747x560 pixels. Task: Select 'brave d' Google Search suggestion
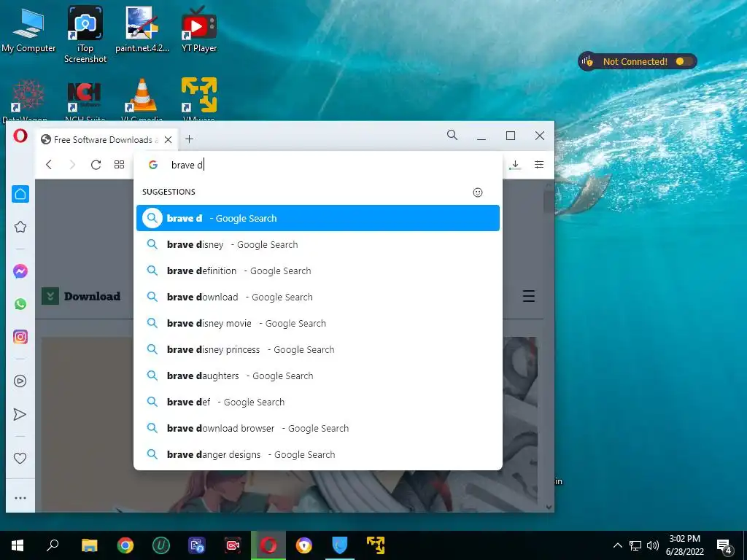(x=318, y=218)
